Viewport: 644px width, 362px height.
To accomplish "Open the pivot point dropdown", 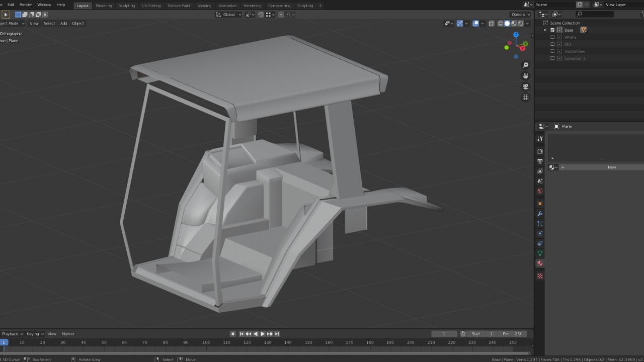I will coord(250,15).
